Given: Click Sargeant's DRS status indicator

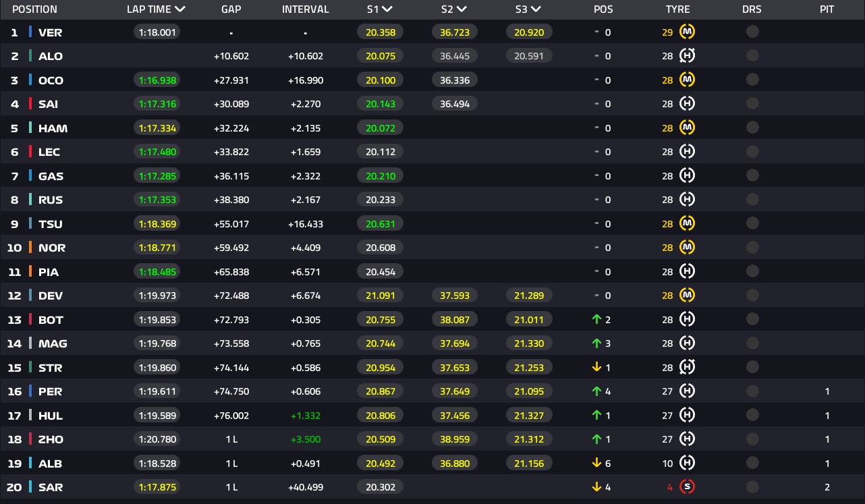Looking at the screenshot, I should (752, 486).
